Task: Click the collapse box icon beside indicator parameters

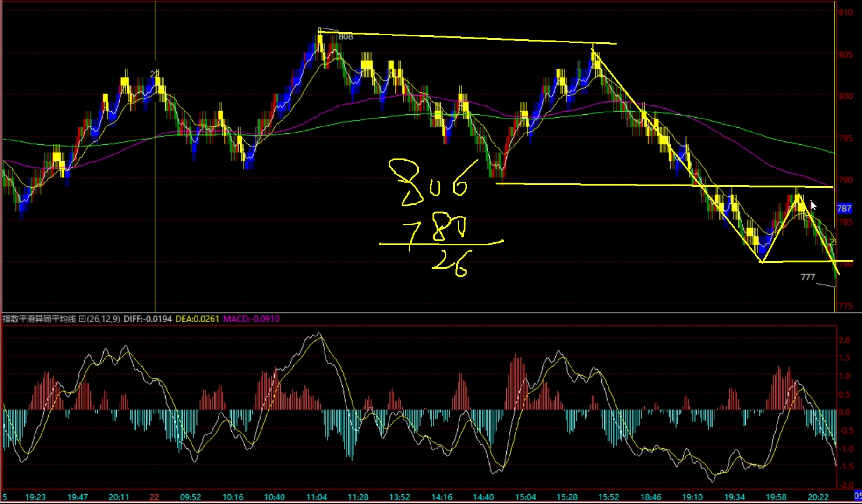Action: (x=82, y=319)
